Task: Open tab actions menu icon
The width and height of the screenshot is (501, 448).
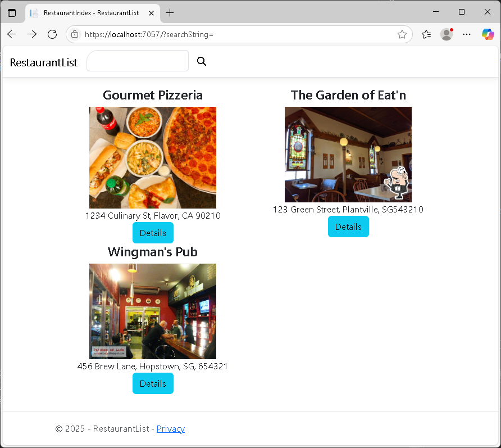Action: point(12,13)
